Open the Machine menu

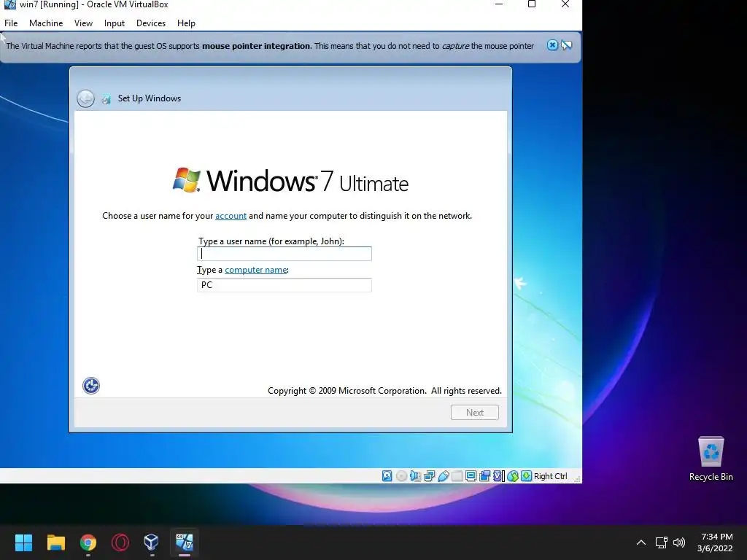pos(46,23)
